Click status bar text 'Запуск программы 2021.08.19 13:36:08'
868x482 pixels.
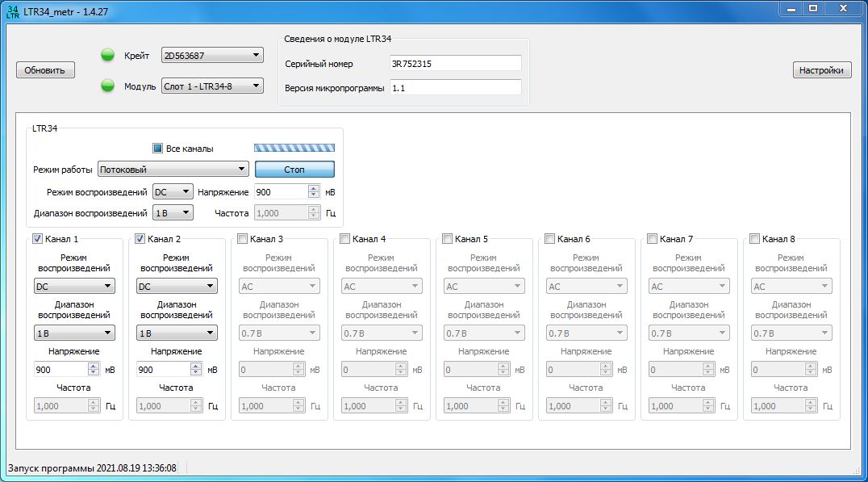(92, 468)
